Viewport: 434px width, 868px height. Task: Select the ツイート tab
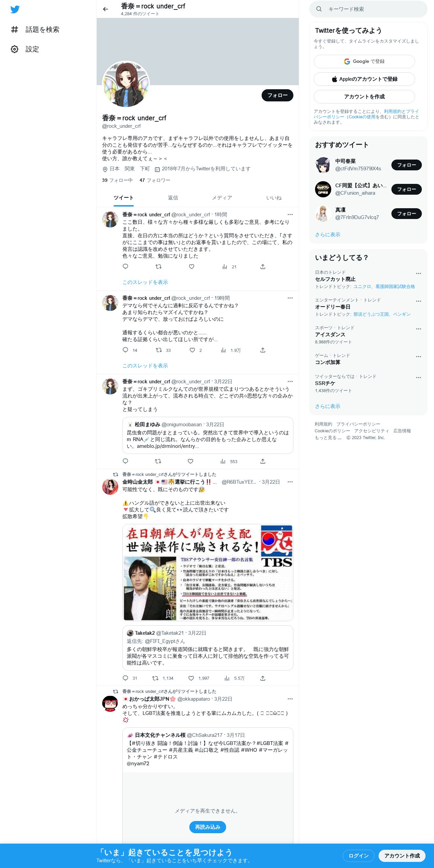tap(123, 198)
